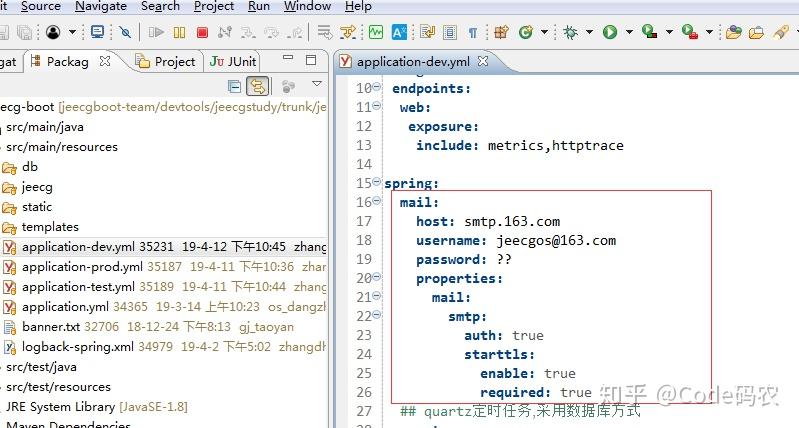Image resolution: width=799 pixels, height=428 pixels.
Task: Collapse the endpoints block on line 10
Action: pyautogui.click(x=377, y=87)
